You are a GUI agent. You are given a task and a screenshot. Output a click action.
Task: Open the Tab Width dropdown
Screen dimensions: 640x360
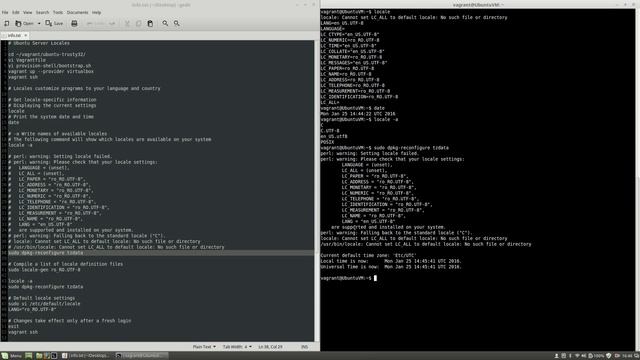pyautogui.click(x=237, y=347)
